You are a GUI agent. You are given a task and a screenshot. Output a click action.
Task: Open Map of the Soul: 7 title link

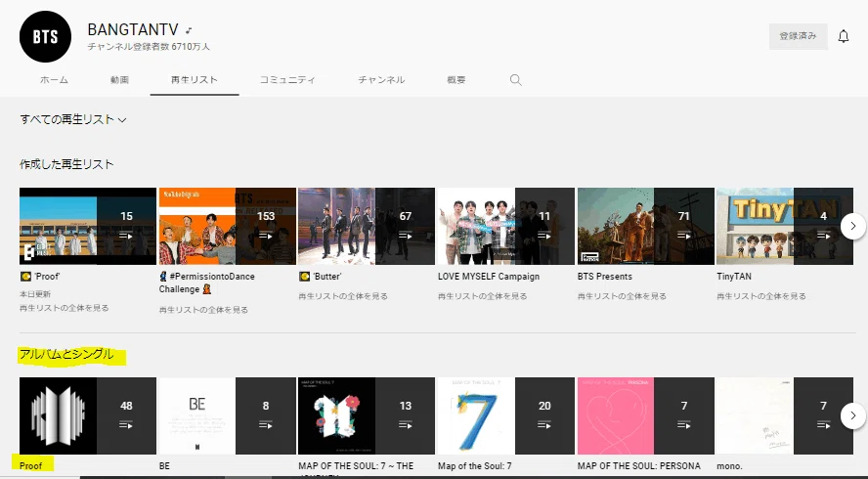coord(475,466)
